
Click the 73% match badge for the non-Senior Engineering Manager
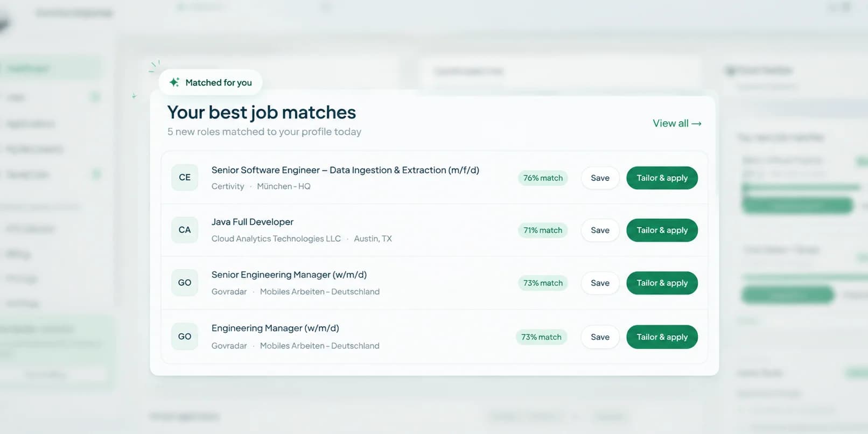541,337
